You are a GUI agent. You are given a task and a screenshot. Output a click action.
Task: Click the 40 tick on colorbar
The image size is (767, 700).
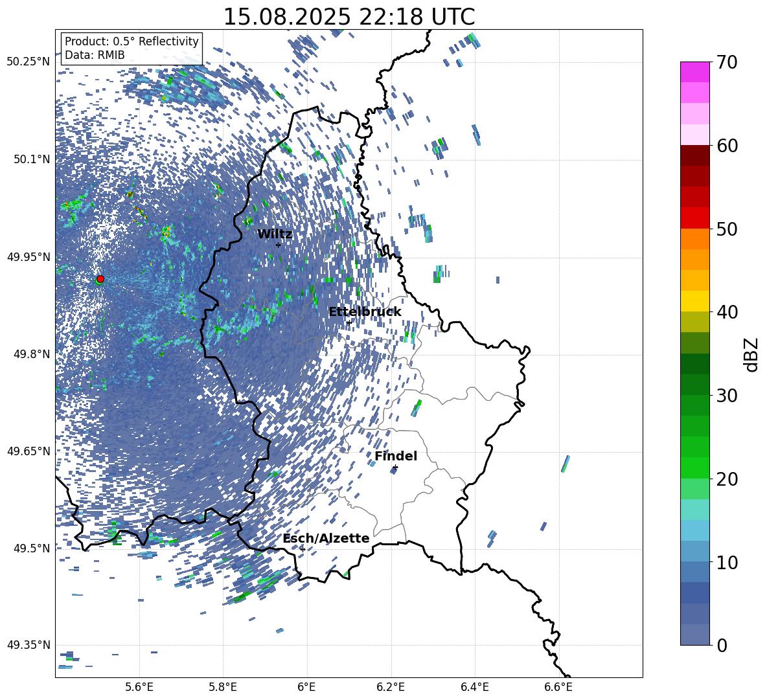(727, 312)
